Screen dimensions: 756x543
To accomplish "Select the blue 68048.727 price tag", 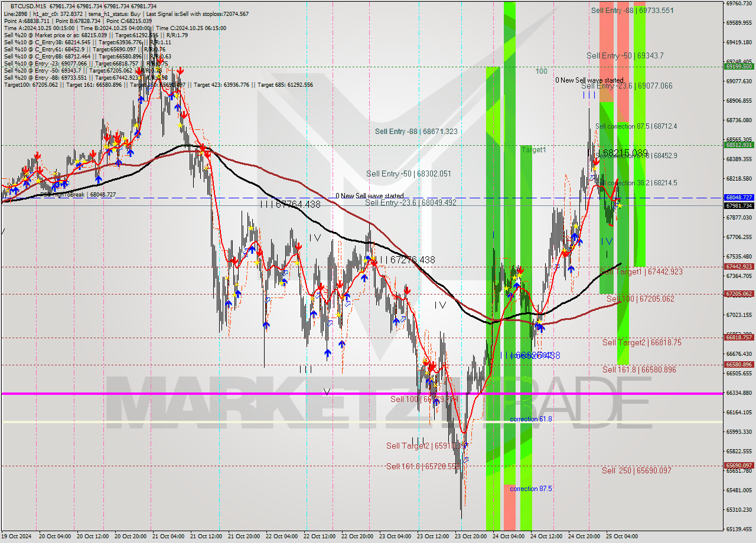I will click(x=739, y=198).
